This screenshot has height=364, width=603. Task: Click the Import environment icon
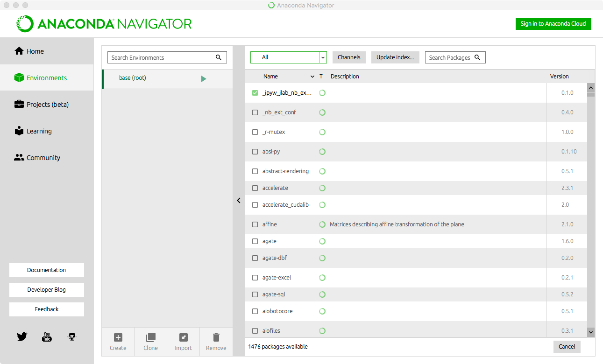pos(184,337)
